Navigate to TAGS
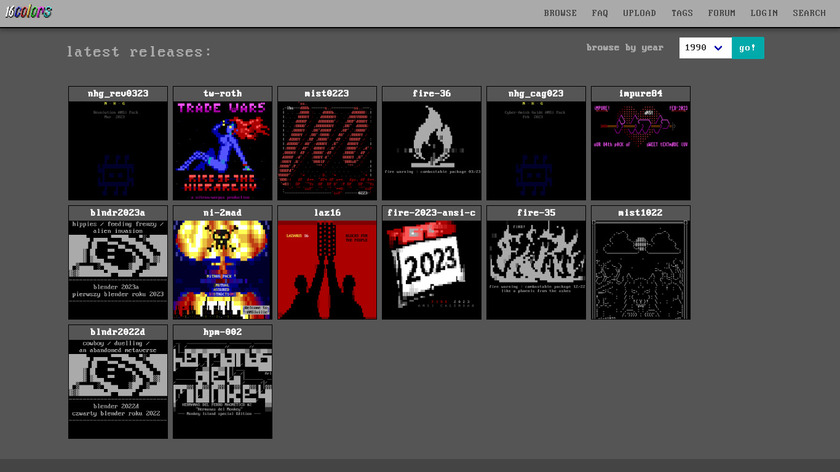The width and height of the screenshot is (840, 472). click(x=682, y=13)
